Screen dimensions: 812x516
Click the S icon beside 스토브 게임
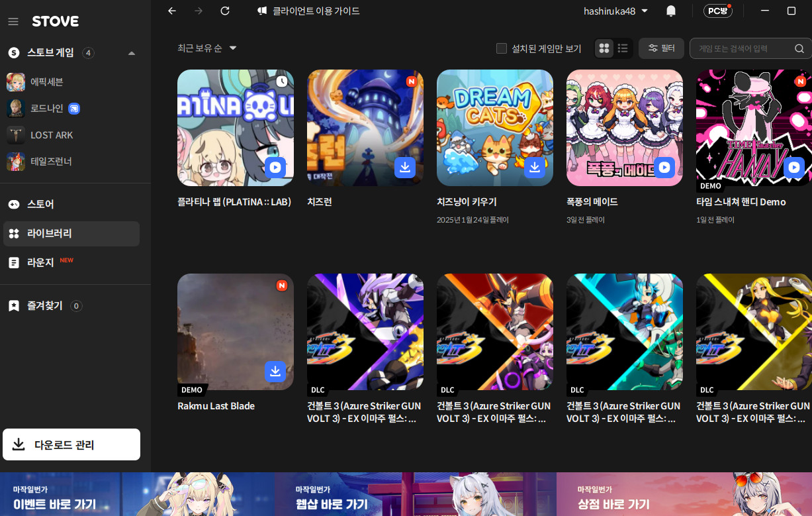coord(13,53)
